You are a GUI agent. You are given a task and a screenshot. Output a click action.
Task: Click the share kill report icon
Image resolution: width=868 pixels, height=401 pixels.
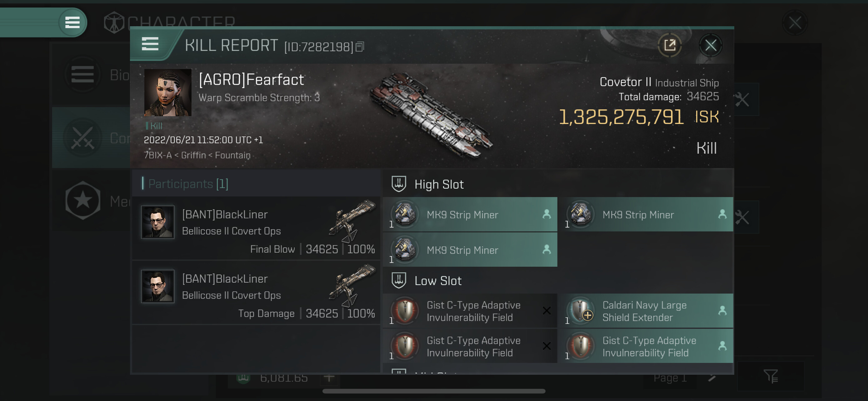[670, 45]
